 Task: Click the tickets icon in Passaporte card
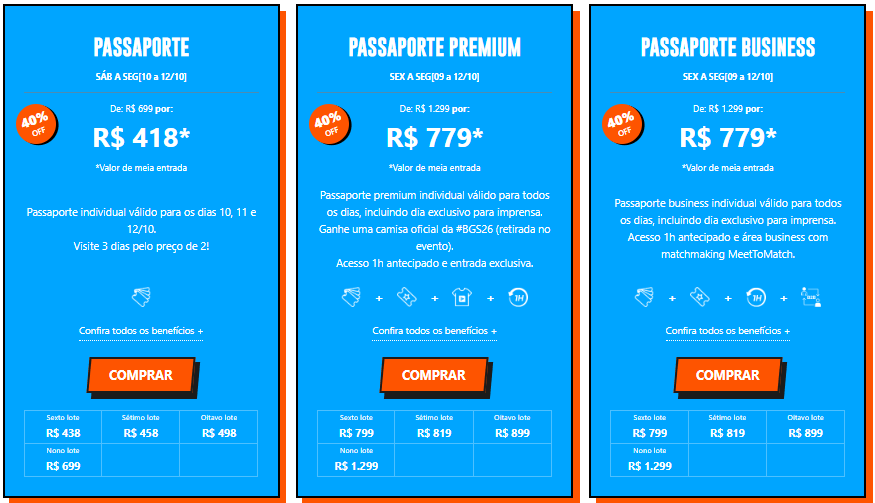tap(141, 297)
